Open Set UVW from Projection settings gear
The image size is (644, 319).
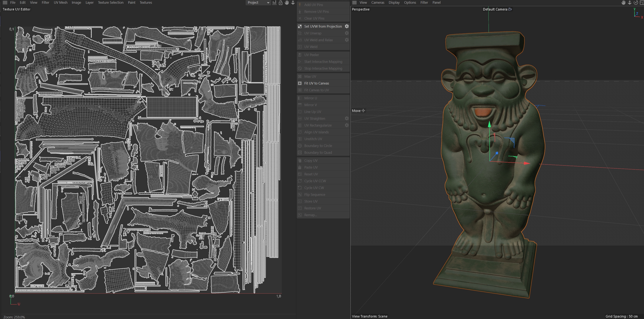coord(346,26)
